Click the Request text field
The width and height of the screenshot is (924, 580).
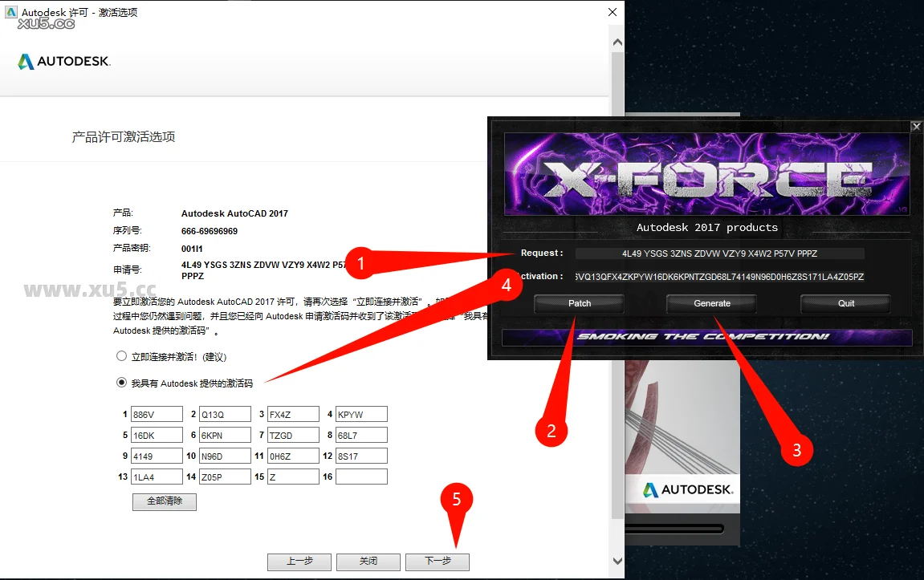[x=719, y=253]
